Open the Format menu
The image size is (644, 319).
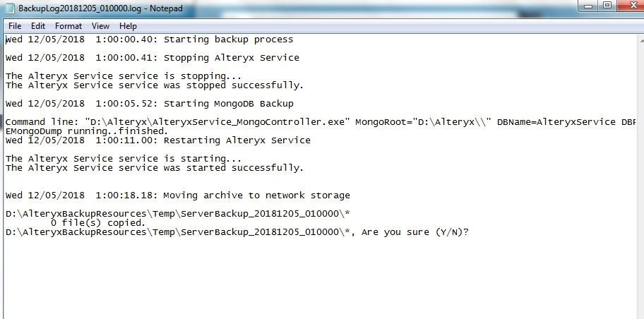click(x=68, y=26)
